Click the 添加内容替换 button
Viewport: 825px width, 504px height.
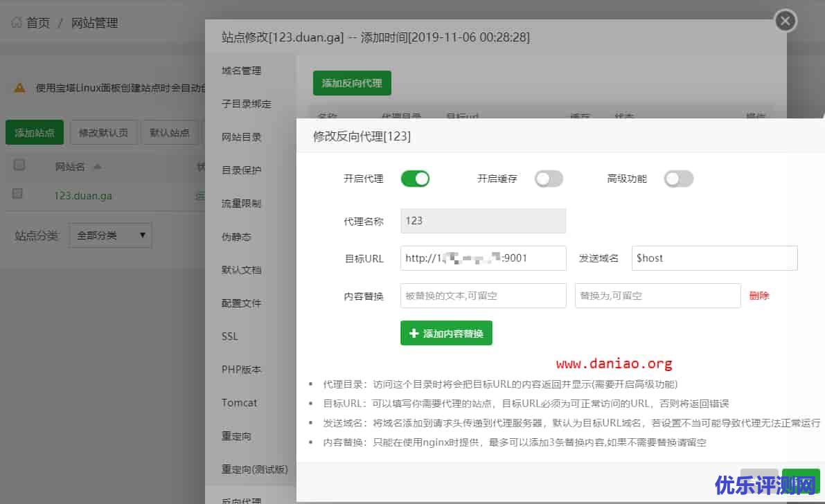446,333
